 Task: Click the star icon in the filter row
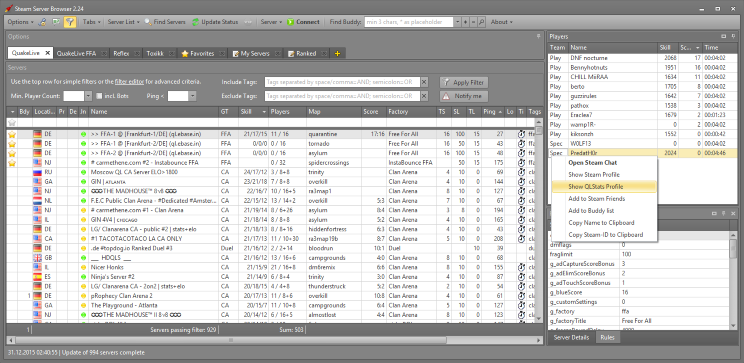coord(12,123)
